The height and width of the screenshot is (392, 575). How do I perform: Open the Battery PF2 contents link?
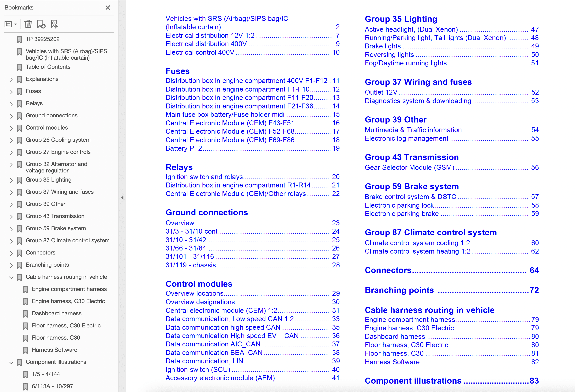184,148
